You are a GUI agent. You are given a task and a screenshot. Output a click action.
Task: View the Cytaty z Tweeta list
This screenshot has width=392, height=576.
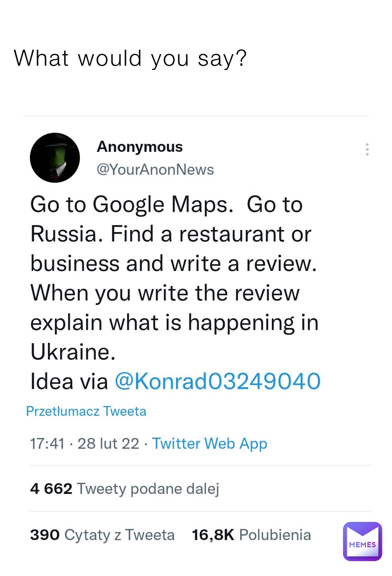tap(119, 535)
